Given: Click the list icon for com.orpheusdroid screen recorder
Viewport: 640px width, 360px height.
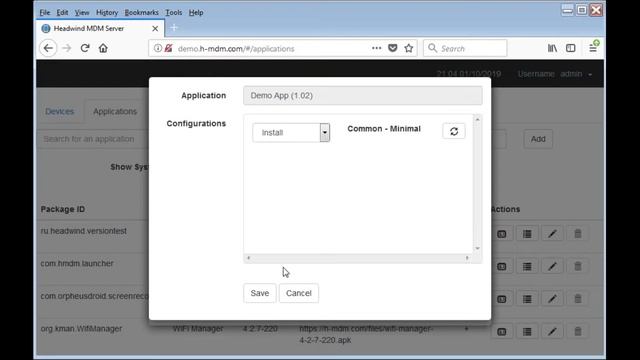Looking at the screenshot, I should [527, 299].
